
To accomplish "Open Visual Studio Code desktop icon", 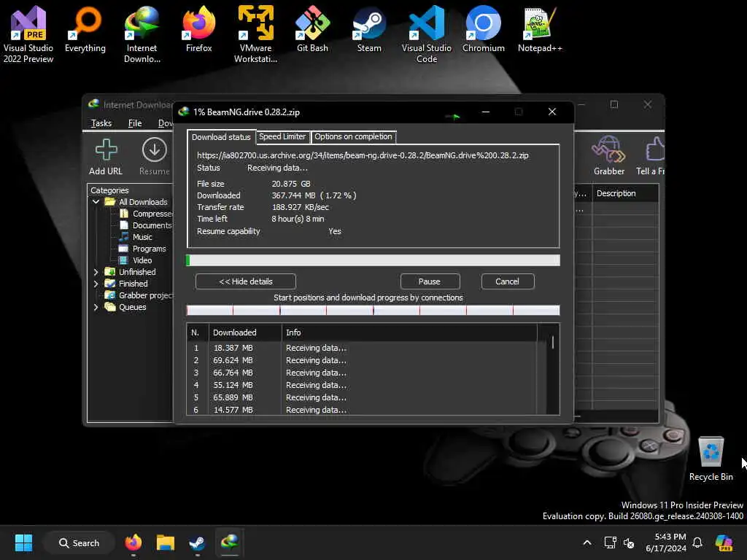I will click(426, 34).
